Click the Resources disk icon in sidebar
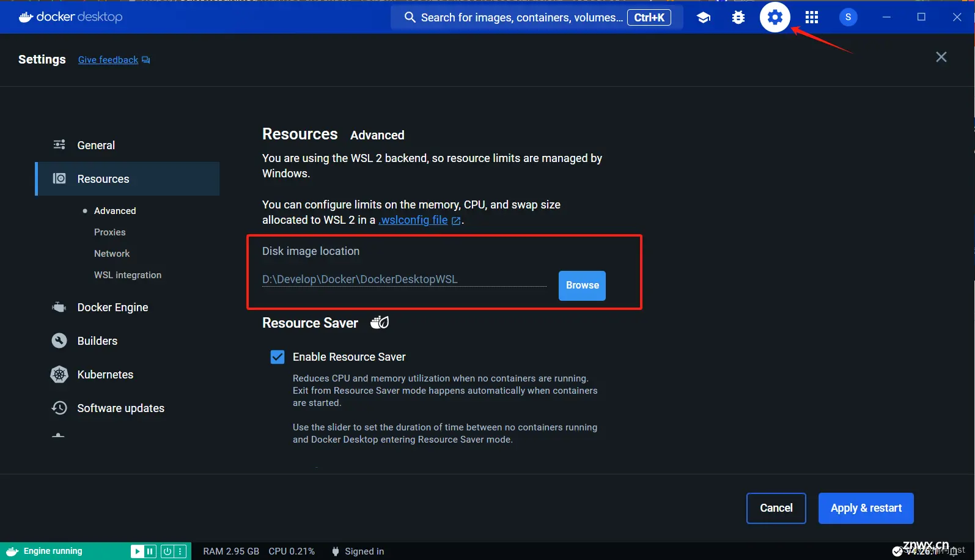The width and height of the screenshot is (975, 560). [x=59, y=179]
